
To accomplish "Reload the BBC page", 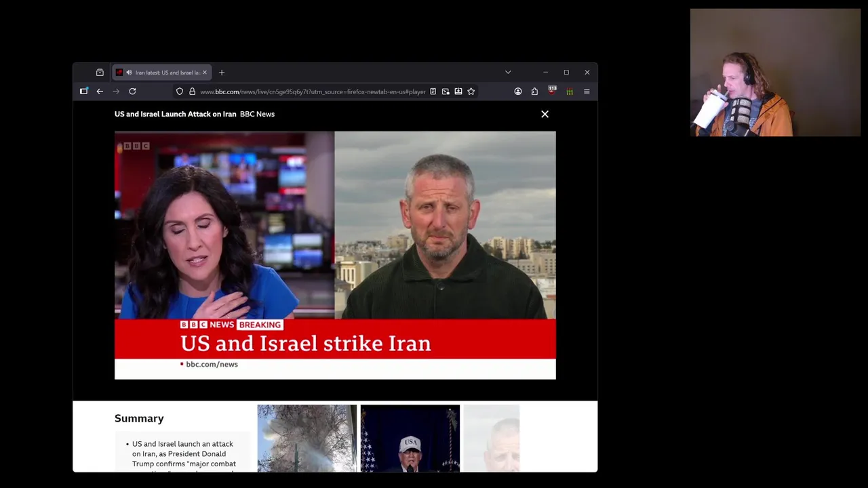I will (x=132, y=91).
